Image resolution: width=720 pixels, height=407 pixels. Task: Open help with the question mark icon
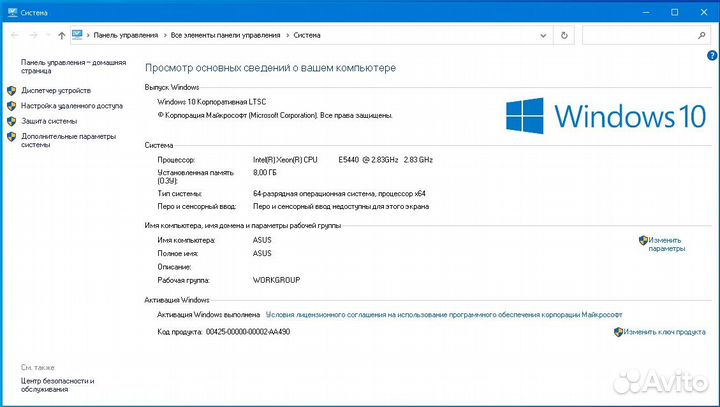click(712, 56)
